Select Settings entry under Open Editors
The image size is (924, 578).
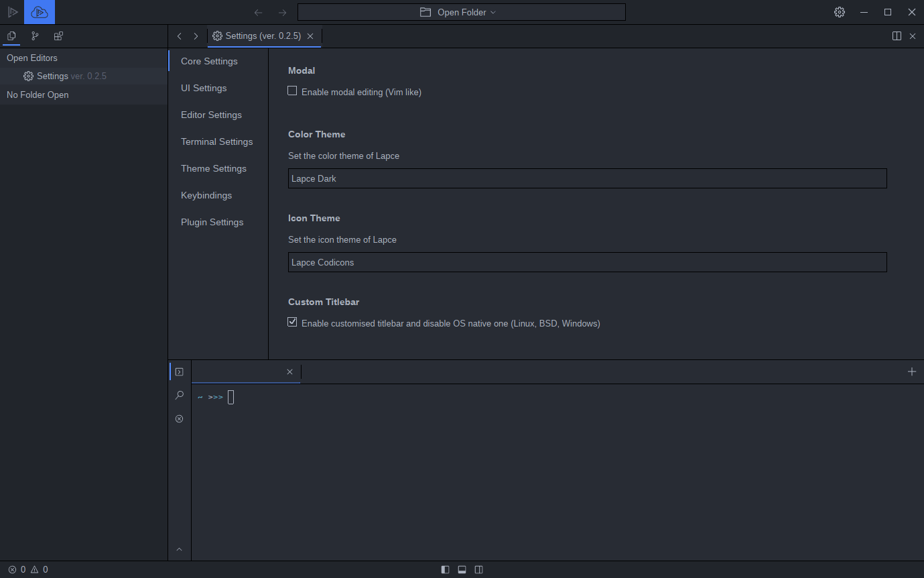(84, 76)
